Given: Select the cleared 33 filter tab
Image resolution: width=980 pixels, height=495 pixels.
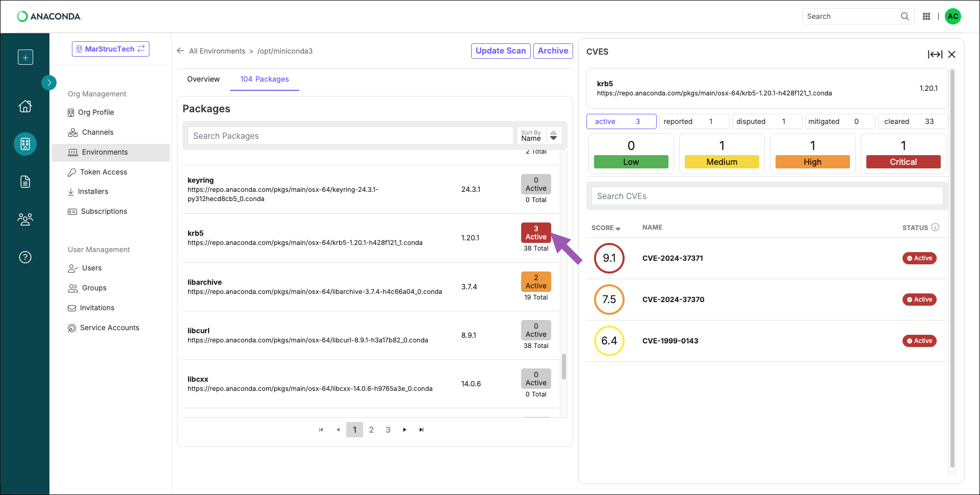Looking at the screenshot, I should tap(912, 121).
